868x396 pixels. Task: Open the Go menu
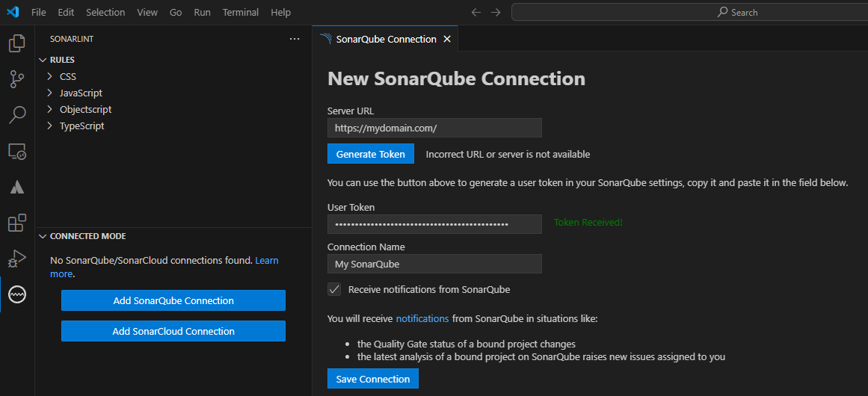pyautogui.click(x=176, y=12)
